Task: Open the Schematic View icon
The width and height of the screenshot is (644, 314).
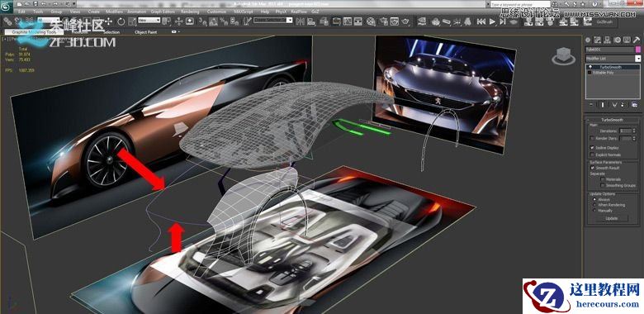Action: [x=358, y=21]
